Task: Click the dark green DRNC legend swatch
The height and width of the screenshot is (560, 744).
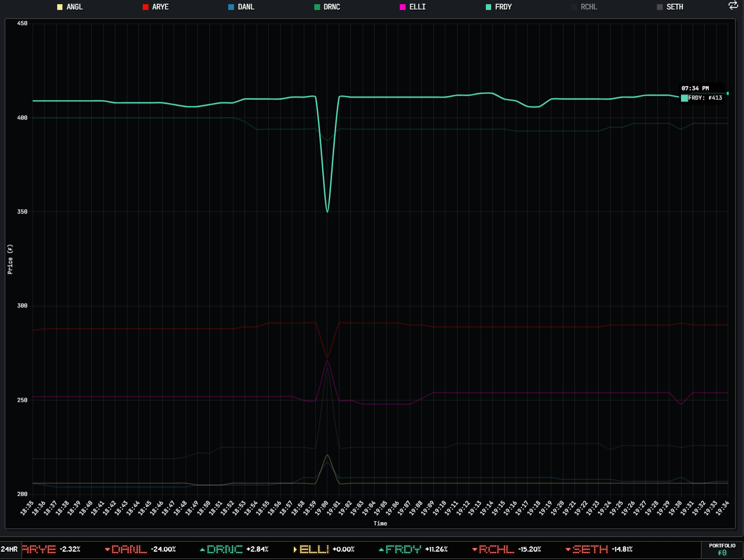Action: pyautogui.click(x=317, y=7)
